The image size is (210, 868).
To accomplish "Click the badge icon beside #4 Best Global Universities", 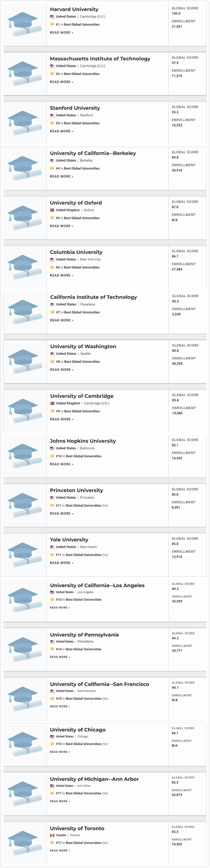I will coord(52,168).
